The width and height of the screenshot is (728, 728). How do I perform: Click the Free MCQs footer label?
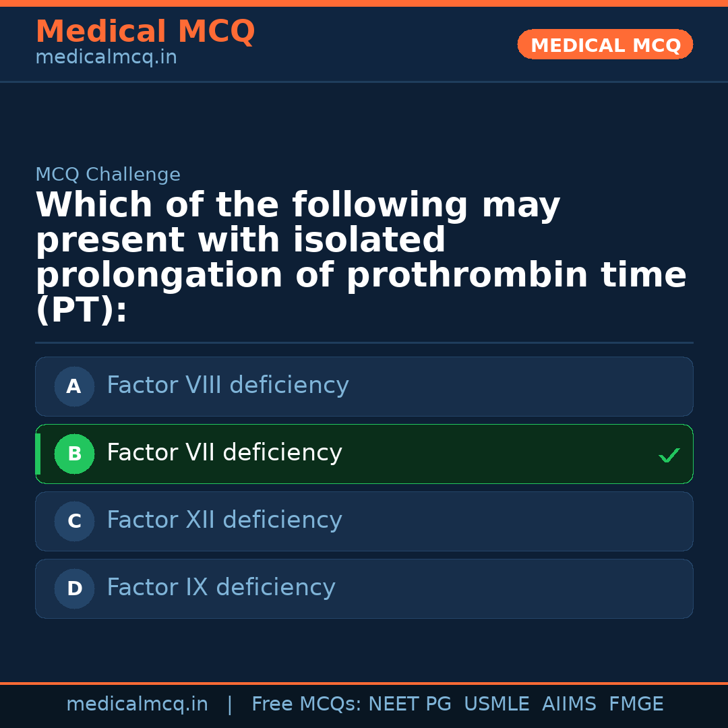[307, 704]
